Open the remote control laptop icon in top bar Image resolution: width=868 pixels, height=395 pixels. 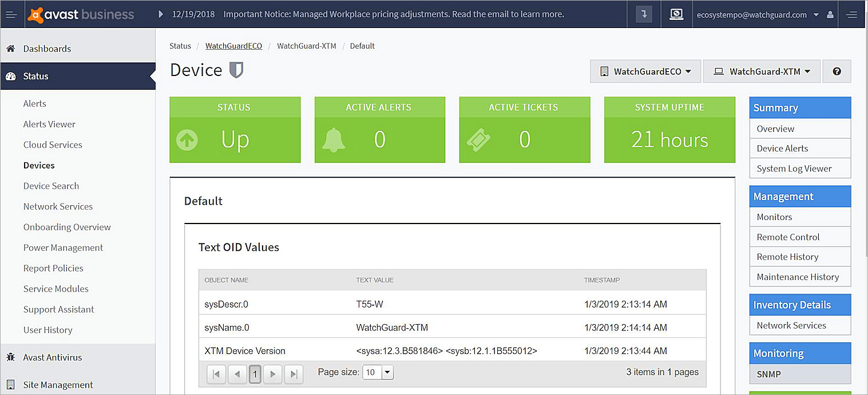point(676,14)
